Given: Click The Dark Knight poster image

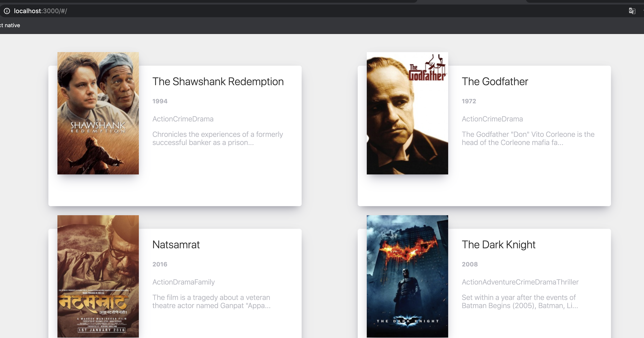Looking at the screenshot, I should pyautogui.click(x=407, y=276).
